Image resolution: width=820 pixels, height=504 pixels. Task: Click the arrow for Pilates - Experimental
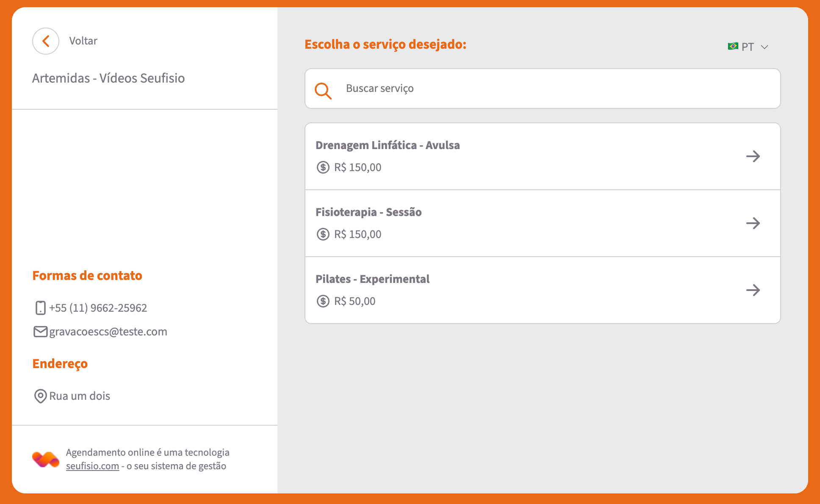coord(753,290)
